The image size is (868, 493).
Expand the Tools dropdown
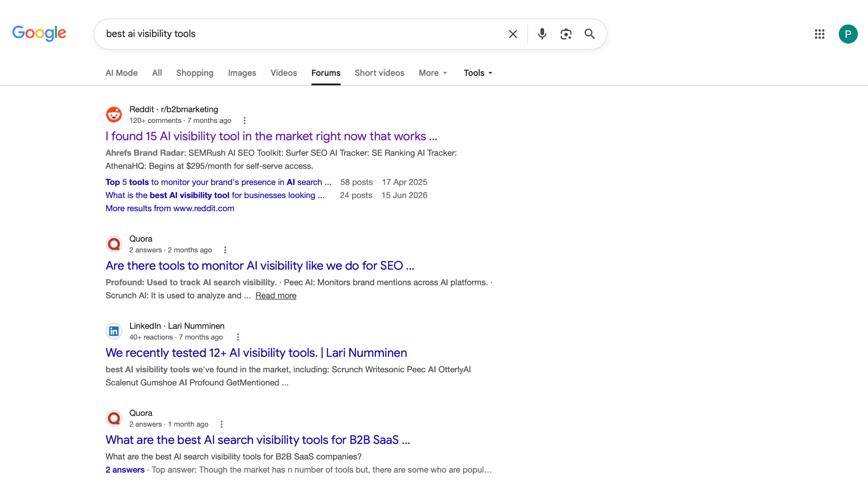pos(478,73)
